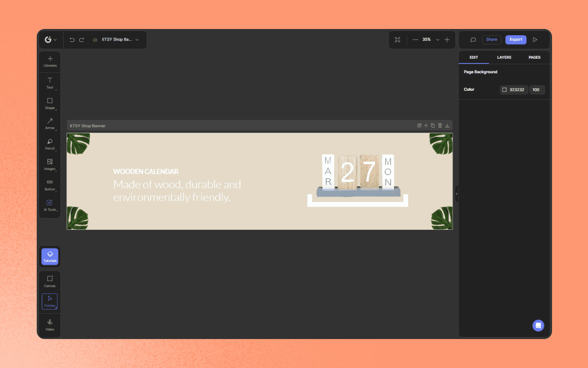The width and height of the screenshot is (588, 368).
Task: Select the Text tool
Action: coord(50,83)
